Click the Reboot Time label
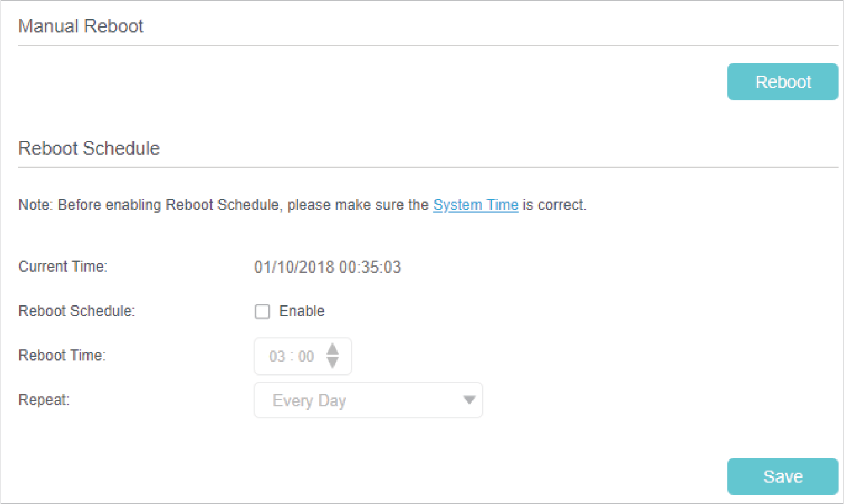 (x=62, y=356)
